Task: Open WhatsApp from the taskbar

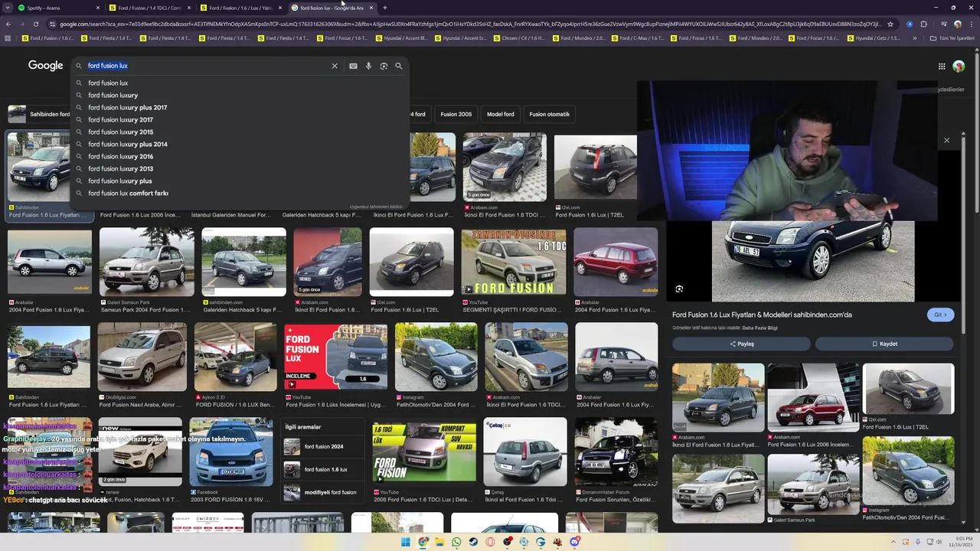Action: (456, 542)
